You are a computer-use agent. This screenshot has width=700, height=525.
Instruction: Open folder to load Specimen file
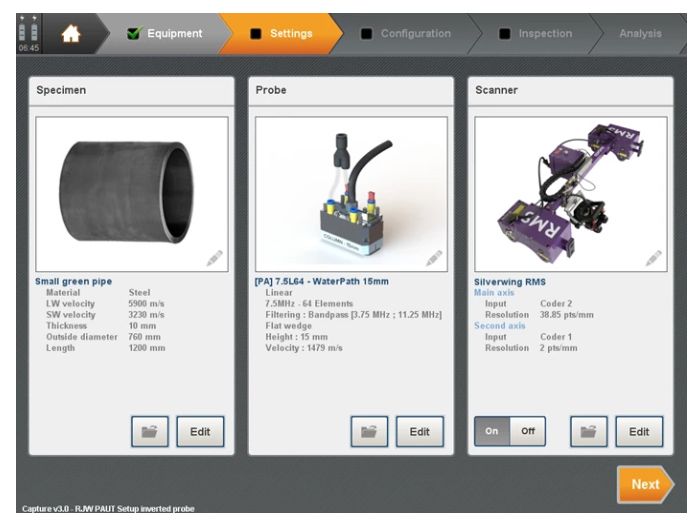point(150,432)
